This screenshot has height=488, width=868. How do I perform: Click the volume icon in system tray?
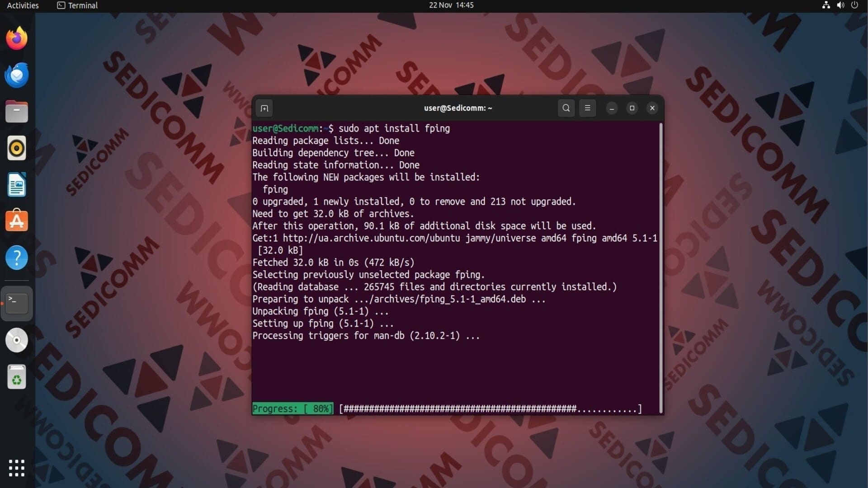[x=840, y=5]
